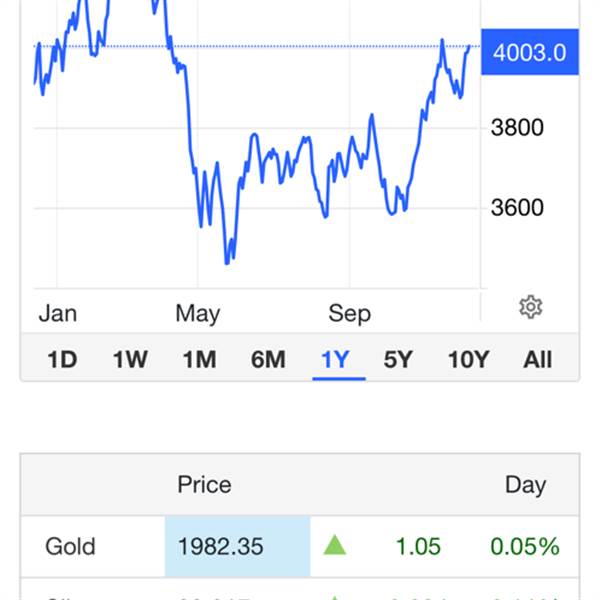Click the green up arrow beside Gold
Screen dimensions: 600x600
335,545
